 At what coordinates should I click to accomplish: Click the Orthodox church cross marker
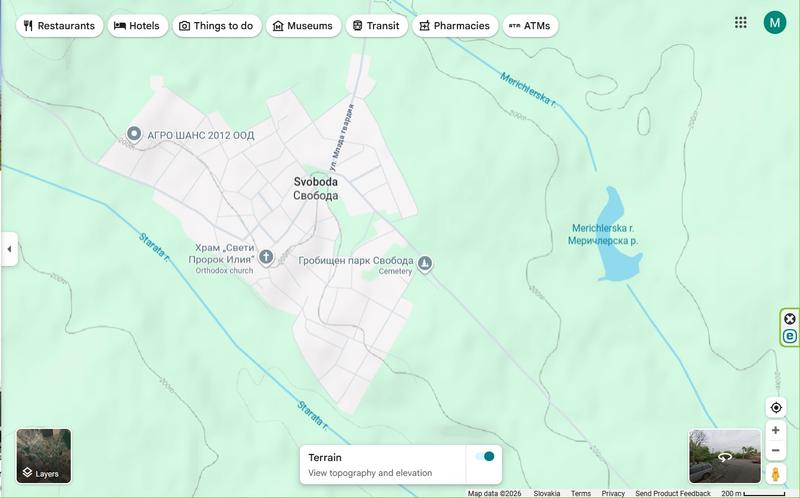point(266,257)
